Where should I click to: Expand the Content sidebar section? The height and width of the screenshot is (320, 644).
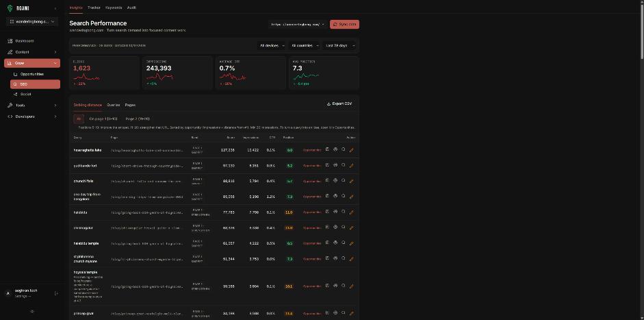pos(32,52)
